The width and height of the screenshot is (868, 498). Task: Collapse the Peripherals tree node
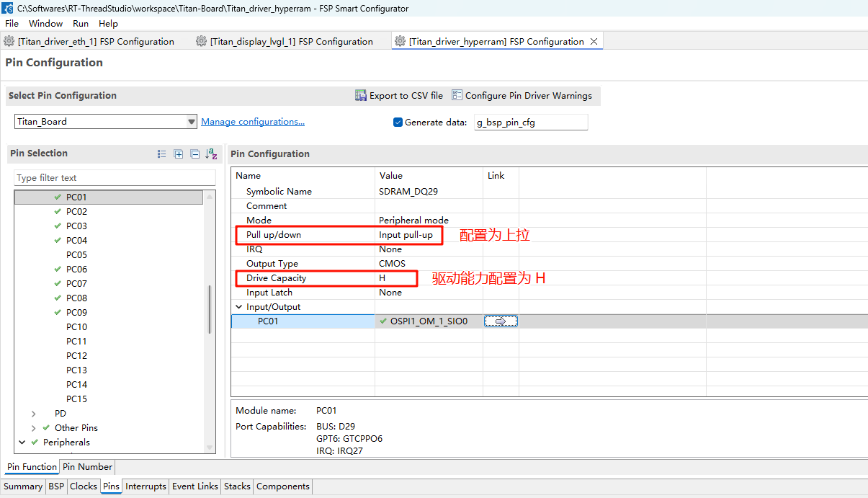tap(22, 443)
